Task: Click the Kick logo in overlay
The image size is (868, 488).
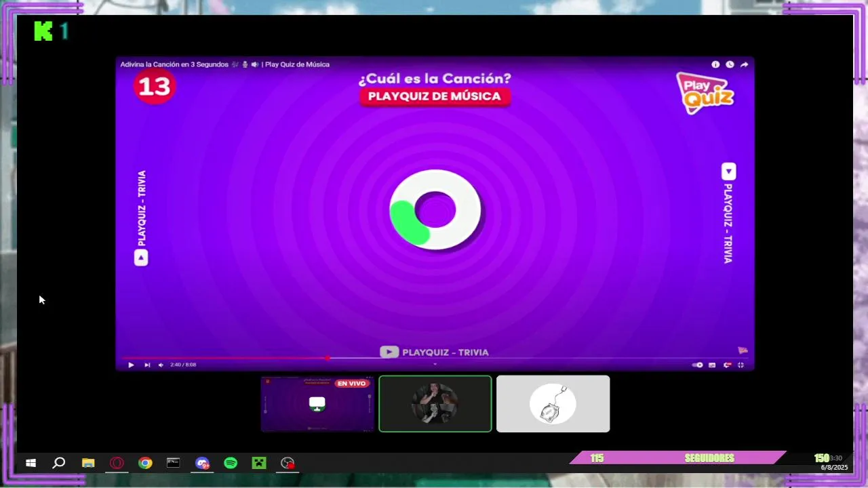Action: (x=43, y=31)
